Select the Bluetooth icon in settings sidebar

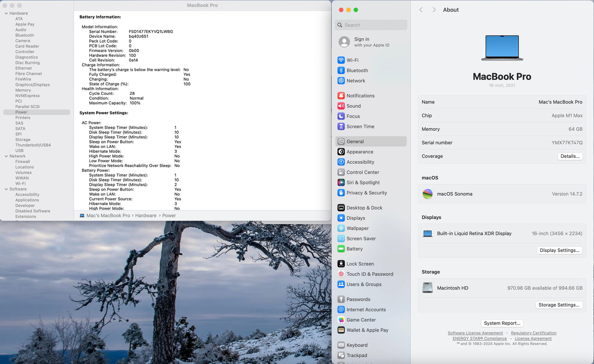point(341,71)
